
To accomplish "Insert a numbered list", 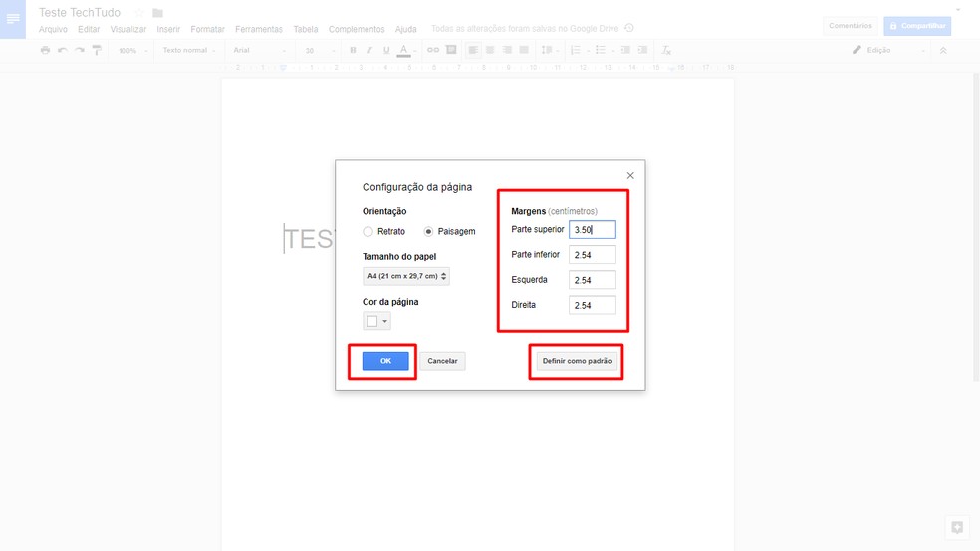I will pyautogui.click(x=578, y=50).
